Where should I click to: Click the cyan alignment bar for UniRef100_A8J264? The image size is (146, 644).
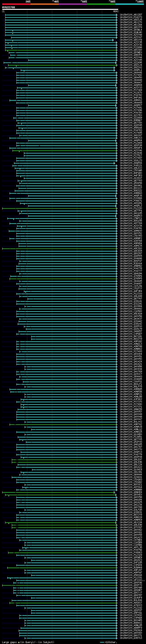coord(61,25)
